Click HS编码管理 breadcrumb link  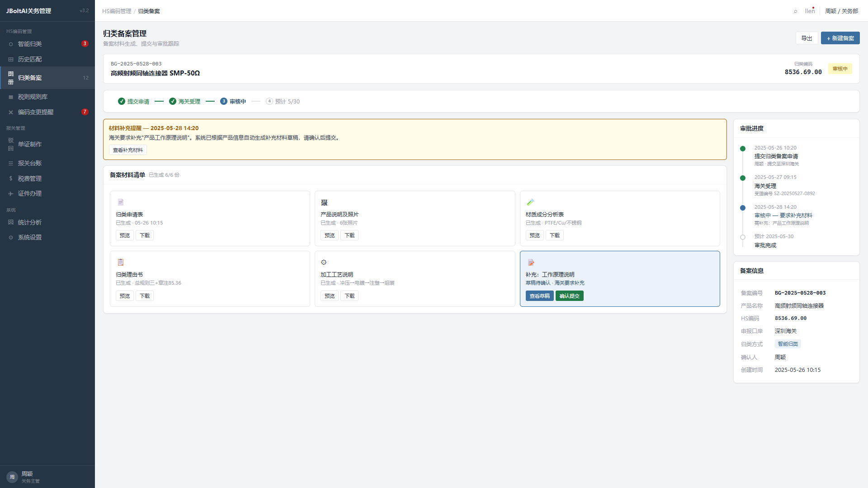tap(117, 11)
